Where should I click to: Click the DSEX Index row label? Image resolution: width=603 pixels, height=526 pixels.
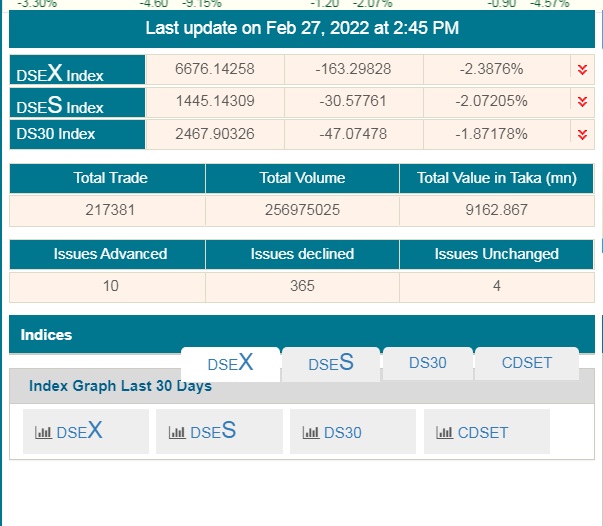coord(60,73)
